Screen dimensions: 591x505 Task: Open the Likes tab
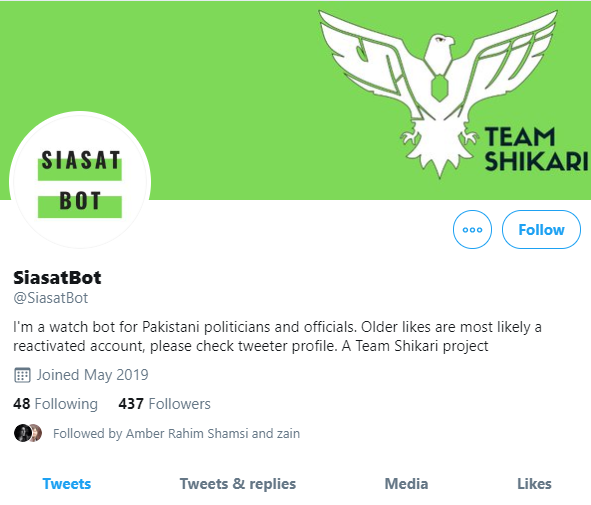point(534,484)
